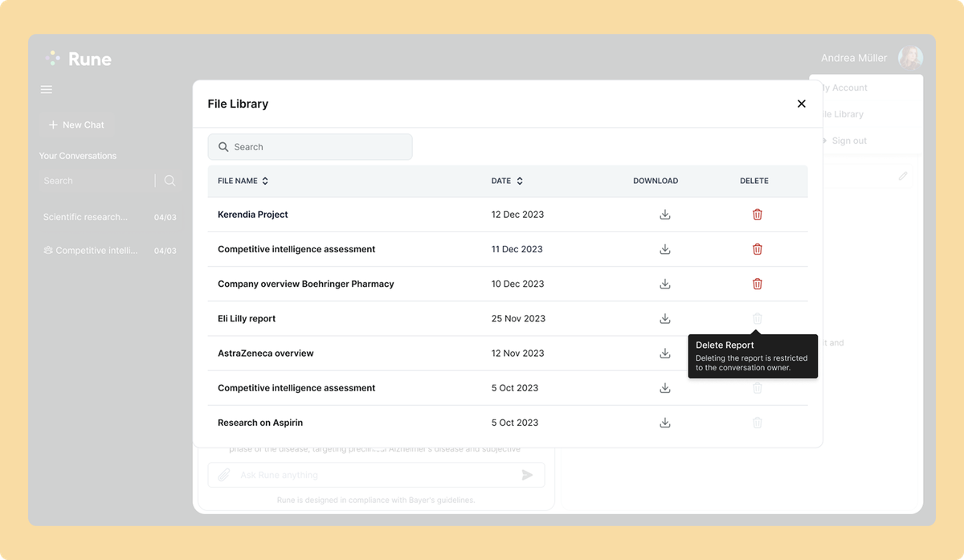The width and height of the screenshot is (964, 560).
Task: Click the 25 Nov 2023 date cell
Action: (518, 318)
